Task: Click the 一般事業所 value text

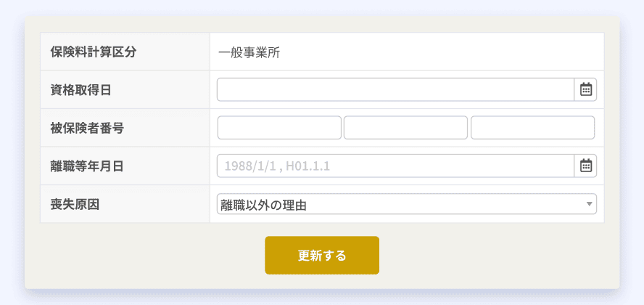Action: tap(249, 53)
